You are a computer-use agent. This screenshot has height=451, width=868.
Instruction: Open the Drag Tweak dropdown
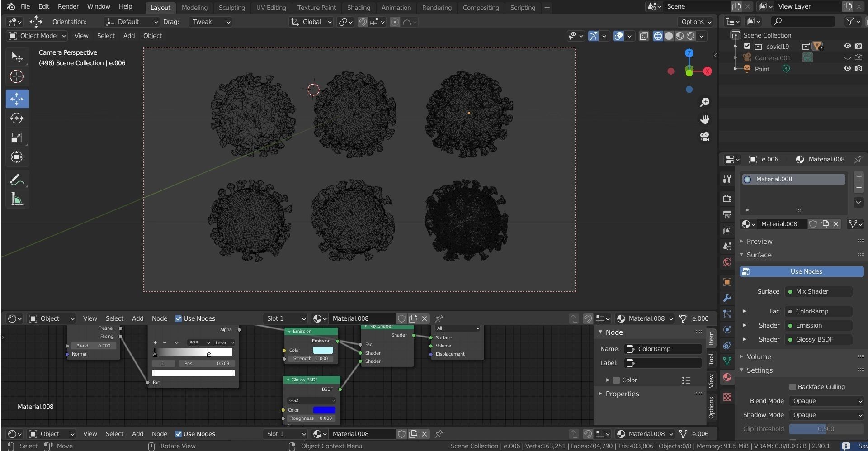click(210, 22)
